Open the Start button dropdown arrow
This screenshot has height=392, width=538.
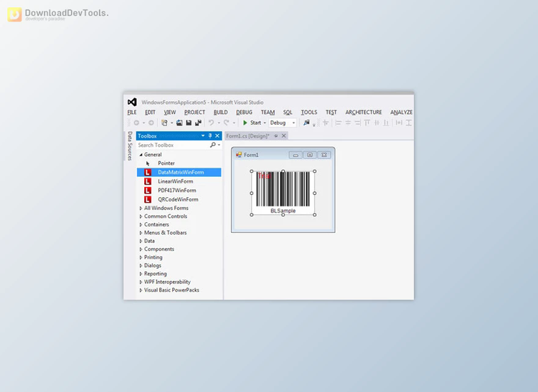pyautogui.click(x=265, y=123)
